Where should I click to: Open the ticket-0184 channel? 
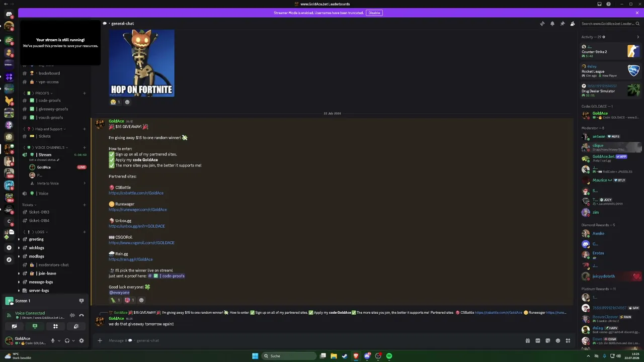pos(54,221)
